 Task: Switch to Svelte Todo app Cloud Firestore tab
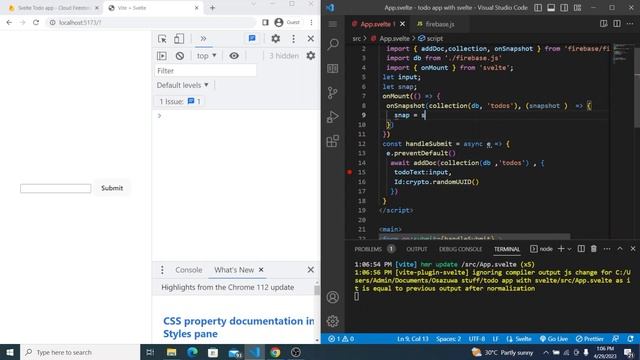[53, 8]
